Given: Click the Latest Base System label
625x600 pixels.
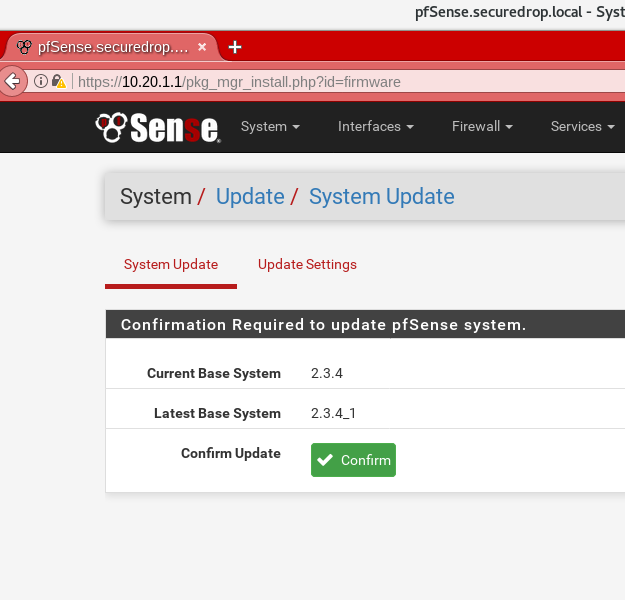Looking at the screenshot, I should (x=218, y=413).
